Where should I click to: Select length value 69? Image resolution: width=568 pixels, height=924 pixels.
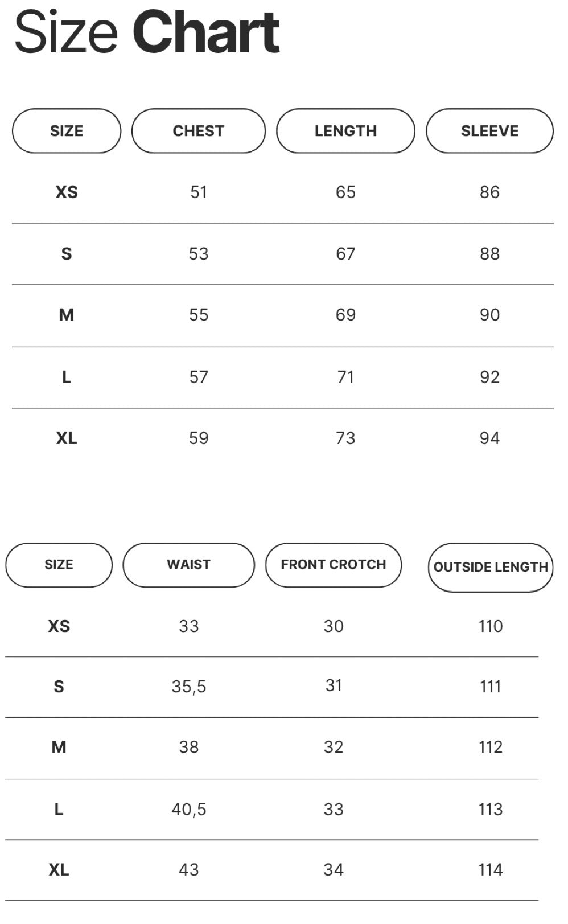tap(345, 315)
